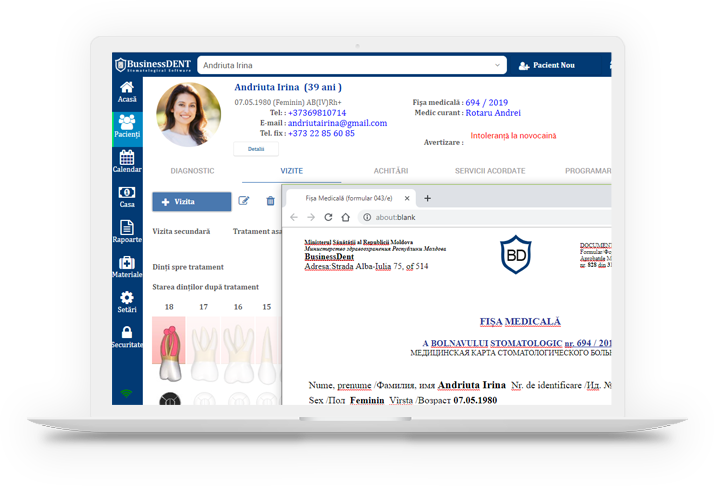
Task: Click the dark occlusal view under tooth 18
Action: pyautogui.click(x=170, y=399)
